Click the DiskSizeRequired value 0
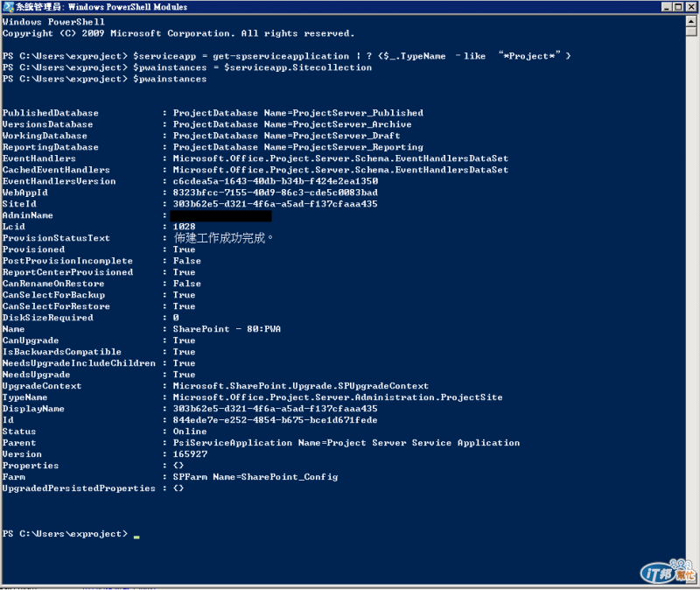700x590 pixels. pos(176,318)
